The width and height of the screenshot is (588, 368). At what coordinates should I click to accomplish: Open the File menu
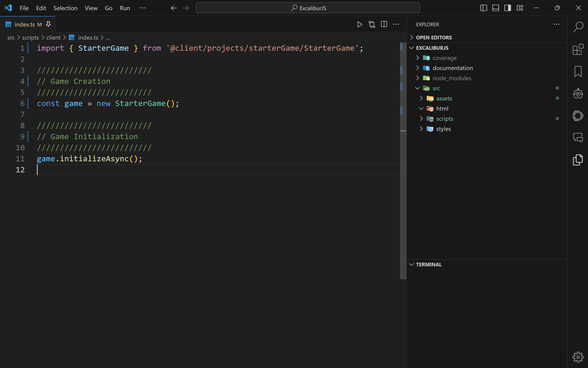[x=24, y=8]
